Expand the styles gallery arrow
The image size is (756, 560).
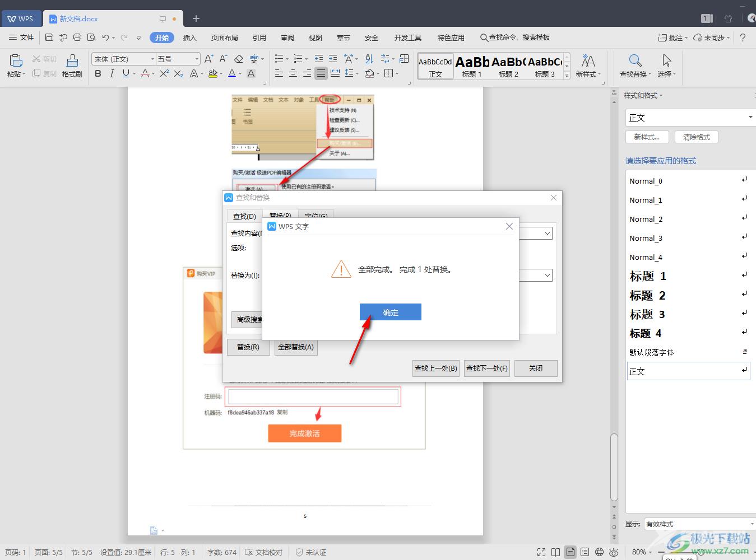pyautogui.click(x=567, y=75)
